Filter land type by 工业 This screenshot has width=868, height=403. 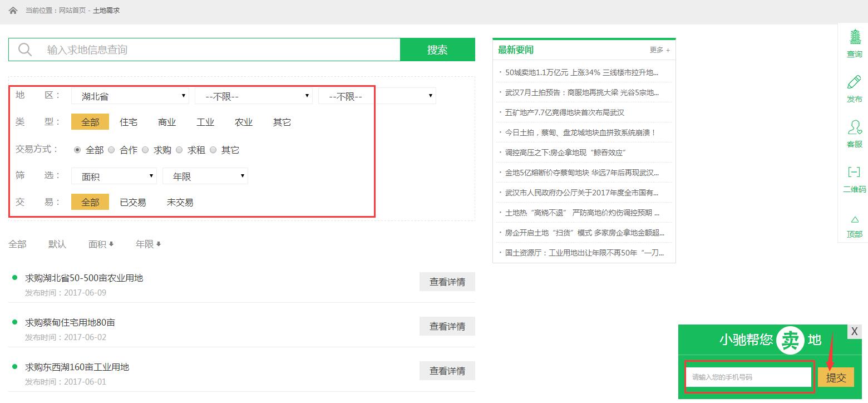pyautogui.click(x=205, y=122)
